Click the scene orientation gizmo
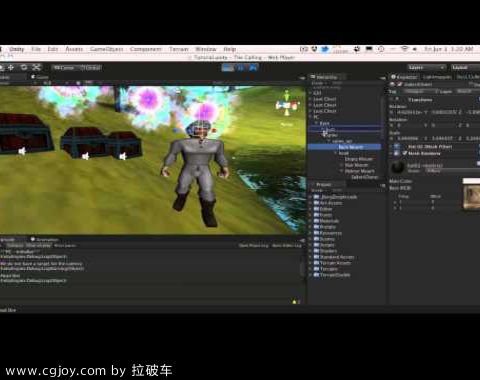 287,105
